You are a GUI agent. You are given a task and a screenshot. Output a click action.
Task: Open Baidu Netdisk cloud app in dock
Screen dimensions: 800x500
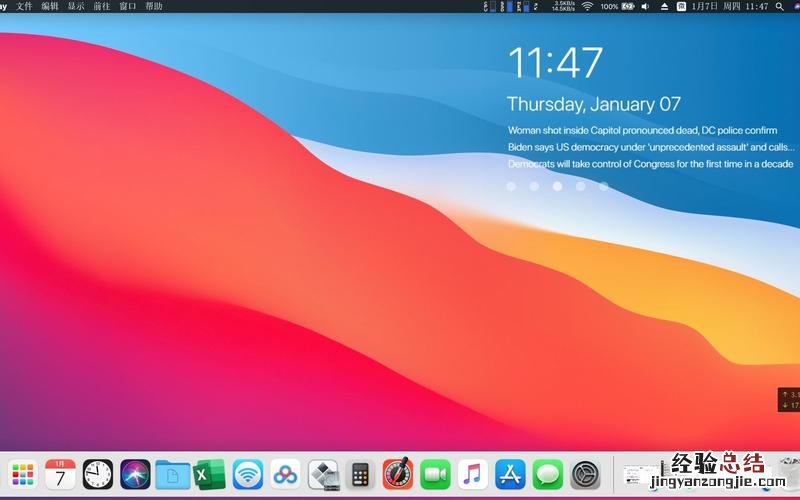(x=285, y=474)
